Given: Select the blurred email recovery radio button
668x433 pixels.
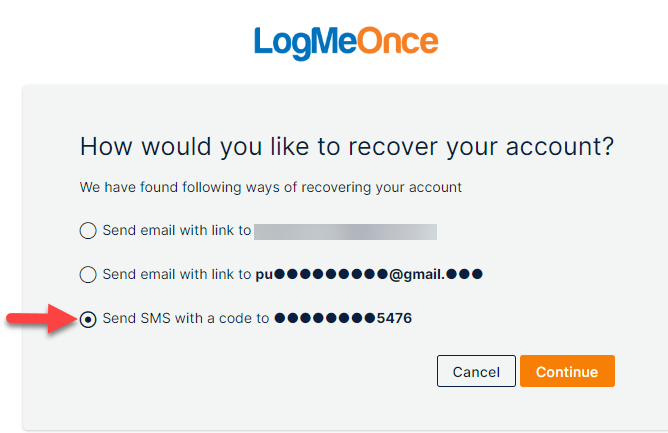Looking at the screenshot, I should [x=88, y=231].
